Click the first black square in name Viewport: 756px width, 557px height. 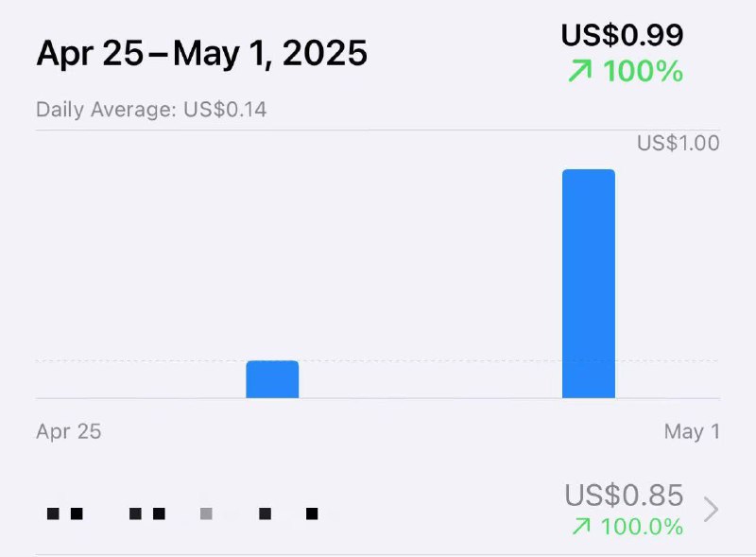point(53,513)
